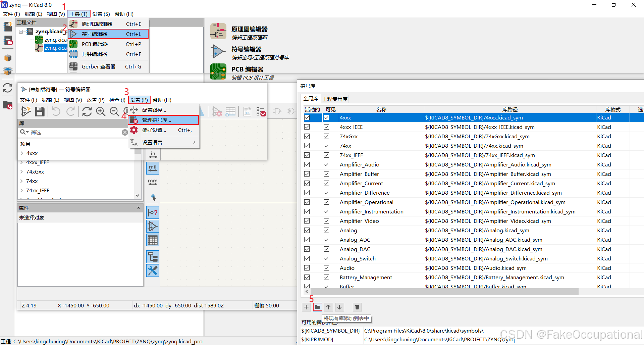
Task: Click the Save icon in symbol editor toolbar
Action: point(40,111)
